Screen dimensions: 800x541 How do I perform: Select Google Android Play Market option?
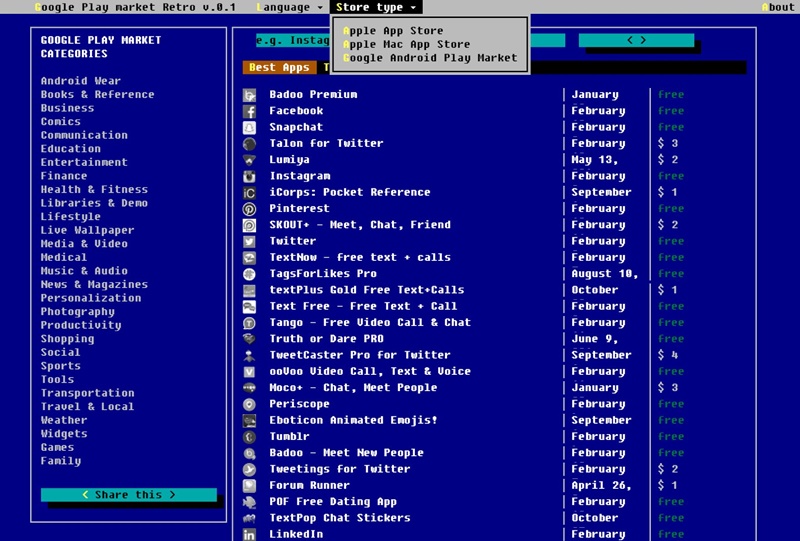tap(430, 58)
